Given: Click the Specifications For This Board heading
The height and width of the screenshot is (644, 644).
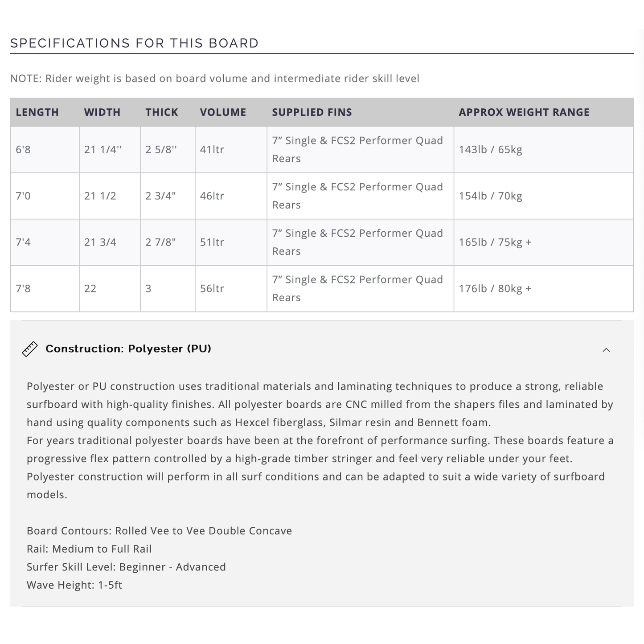Looking at the screenshot, I should coord(135,43).
